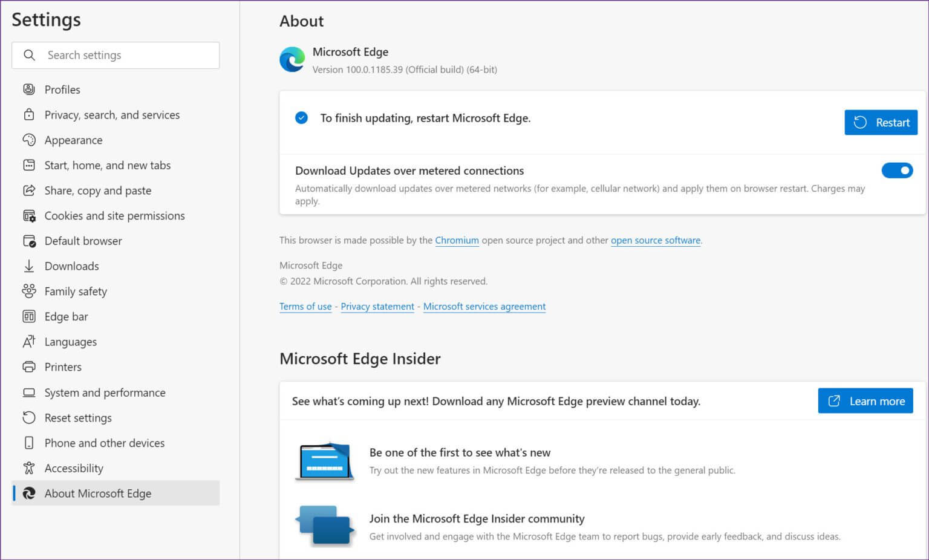
Task: Open the Chromium link
Action: [x=457, y=240]
